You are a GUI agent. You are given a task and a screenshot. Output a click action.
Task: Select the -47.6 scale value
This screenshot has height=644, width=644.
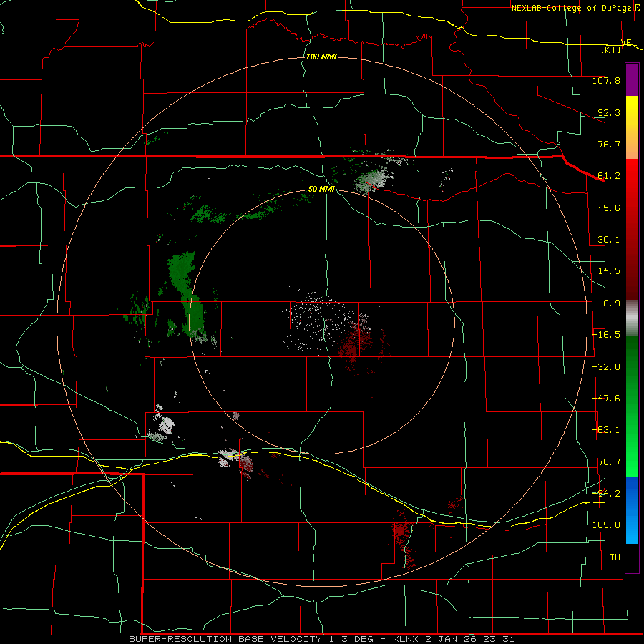point(606,399)
